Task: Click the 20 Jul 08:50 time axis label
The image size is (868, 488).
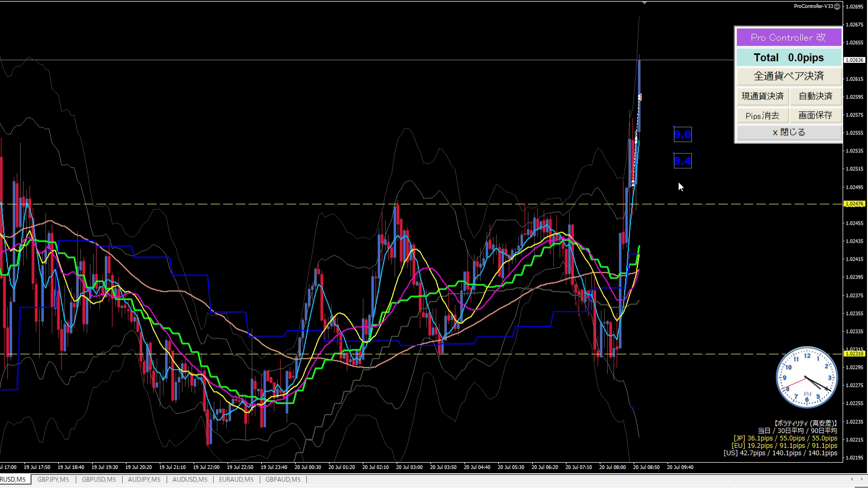Action: 646,467
